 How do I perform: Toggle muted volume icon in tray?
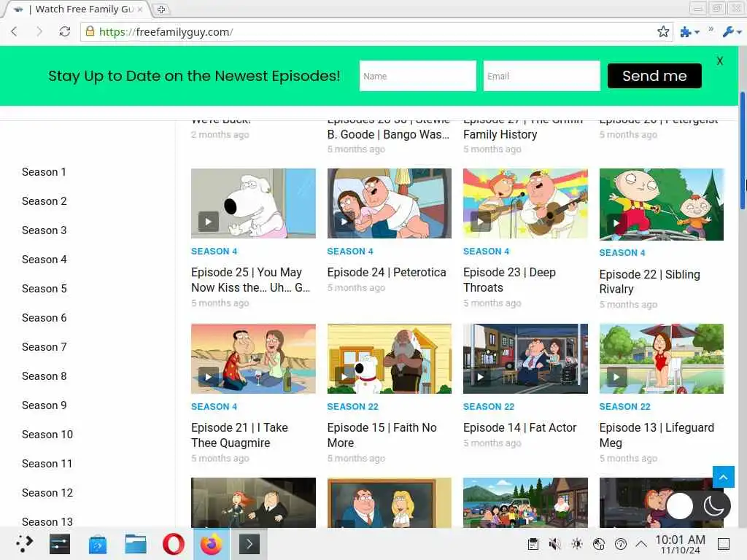click(554, 544)
